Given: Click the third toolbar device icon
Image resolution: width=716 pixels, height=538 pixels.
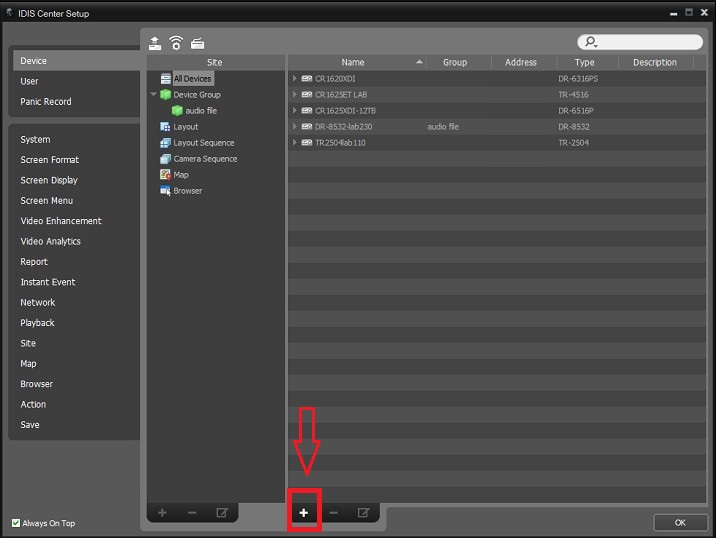Looking at the screenshot, I should pyautogui.click(x=197, y=43).
